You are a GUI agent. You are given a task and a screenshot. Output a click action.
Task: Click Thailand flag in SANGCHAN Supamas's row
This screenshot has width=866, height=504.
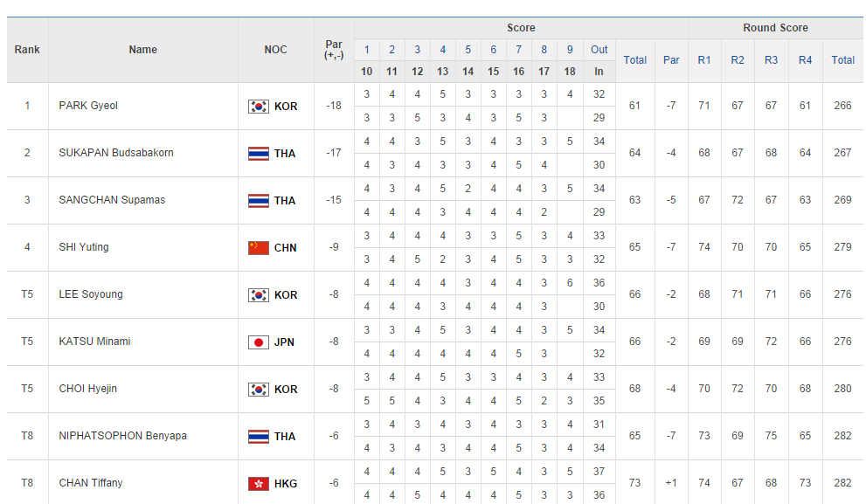coord(258,201)
